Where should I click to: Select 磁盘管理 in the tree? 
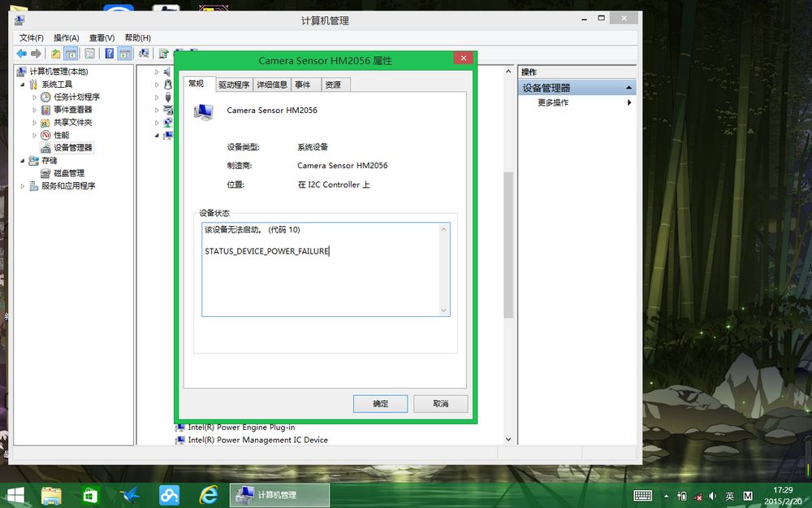click(x=69, y=173)
